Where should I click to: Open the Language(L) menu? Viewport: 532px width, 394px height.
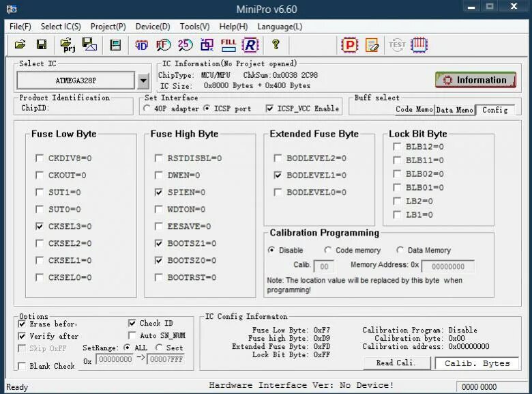[x=280, y=27]
